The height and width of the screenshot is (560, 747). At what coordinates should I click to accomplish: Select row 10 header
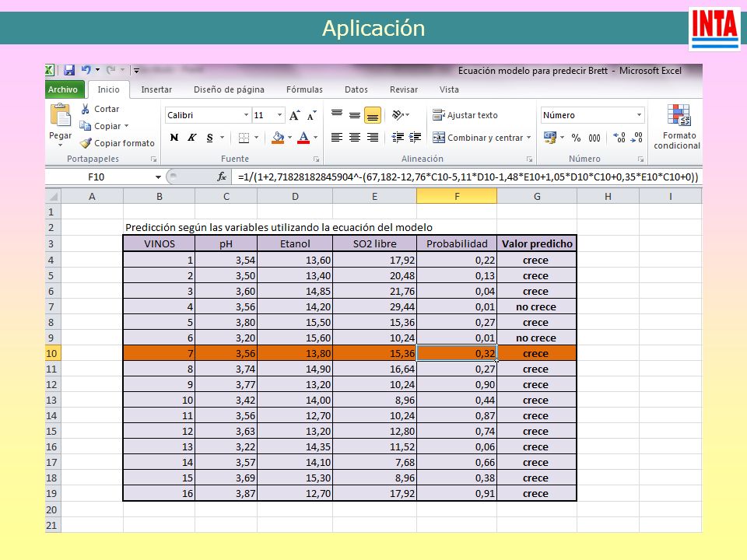[x=52, y=353]
